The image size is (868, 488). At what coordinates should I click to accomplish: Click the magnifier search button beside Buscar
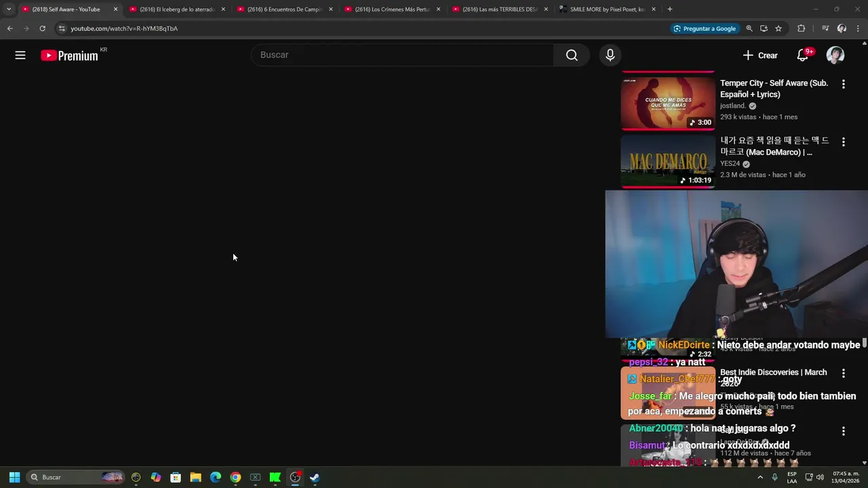pyautogui.click(x=572, y=56)
